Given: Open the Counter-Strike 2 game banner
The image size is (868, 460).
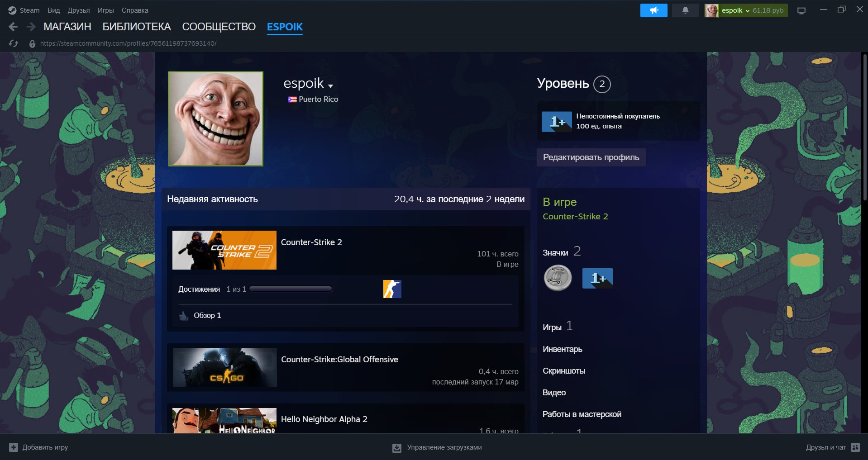Looking at the screenshot, I should (224, 250).
